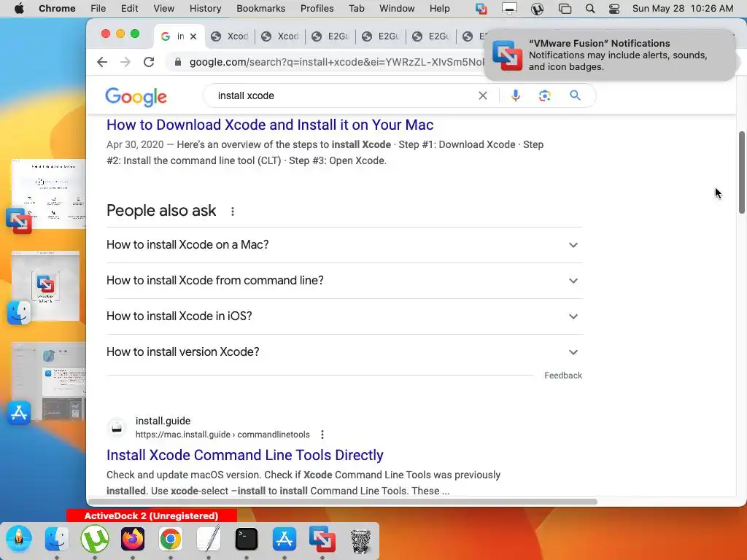Click the horizontal page scrollbar thumb
747x560 pixels.
(343, 502)
